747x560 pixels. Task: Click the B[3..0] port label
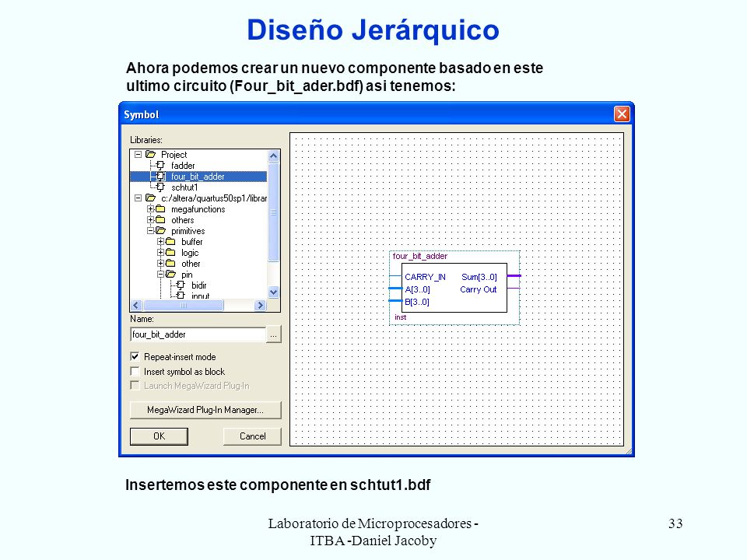coord(417,302)
